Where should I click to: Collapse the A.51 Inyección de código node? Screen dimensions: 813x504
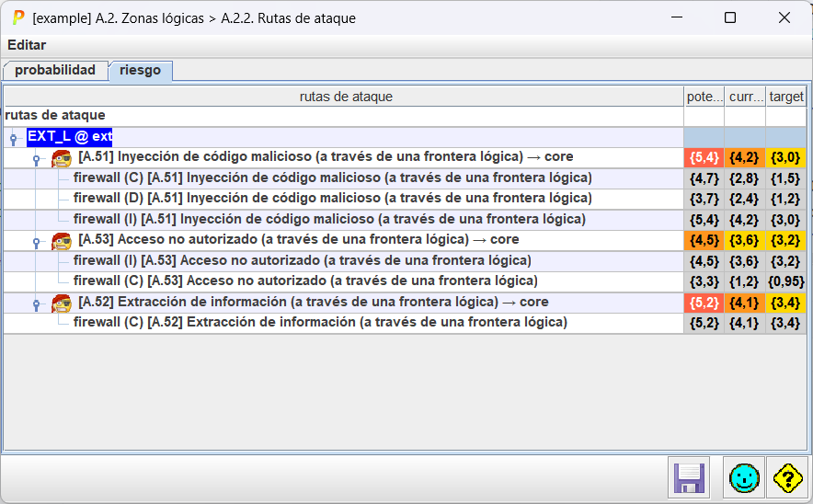tap(36, 159)
